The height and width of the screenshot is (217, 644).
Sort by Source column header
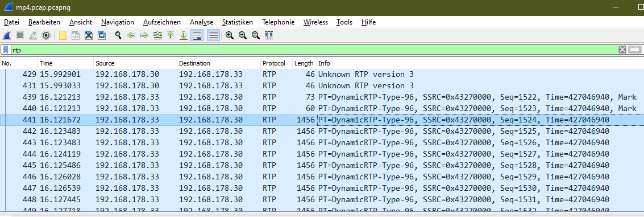tap(135, 63)
